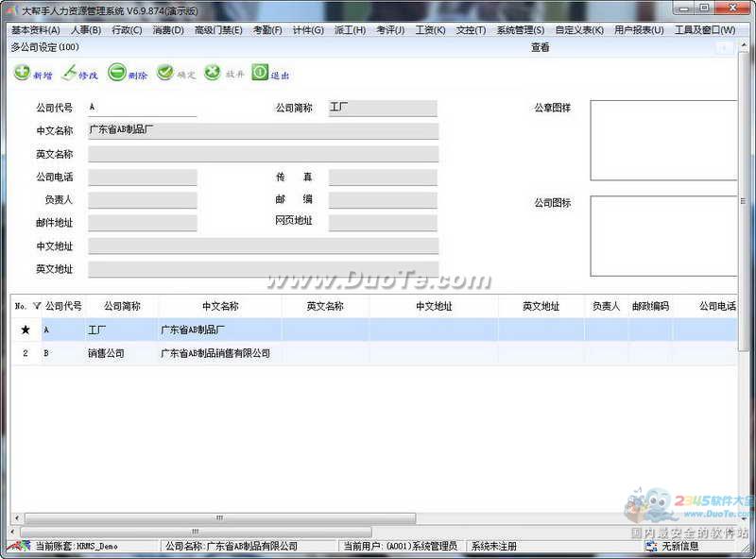Image resolution: width=756 pixels, height=559 pixels.
Task: Open the 文控(T) menu
Action: pos(471,30)
